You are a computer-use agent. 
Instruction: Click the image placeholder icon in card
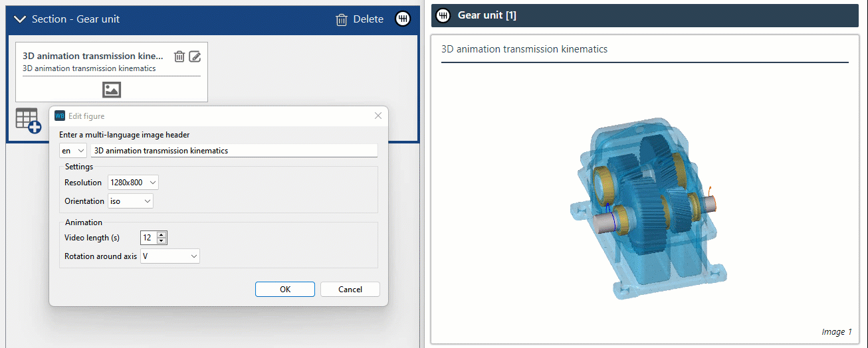(x=112, y=90)
